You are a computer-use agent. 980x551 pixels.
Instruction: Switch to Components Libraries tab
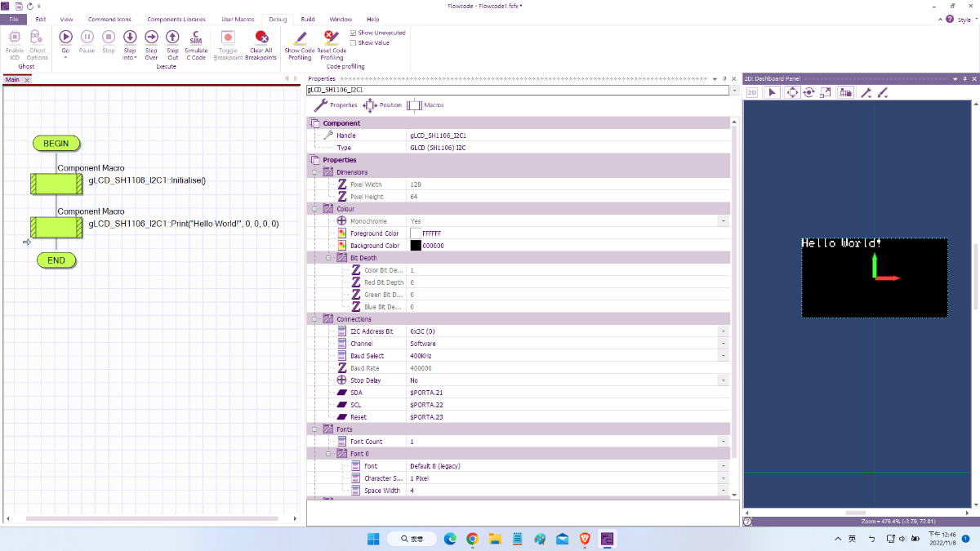(176, 19)
